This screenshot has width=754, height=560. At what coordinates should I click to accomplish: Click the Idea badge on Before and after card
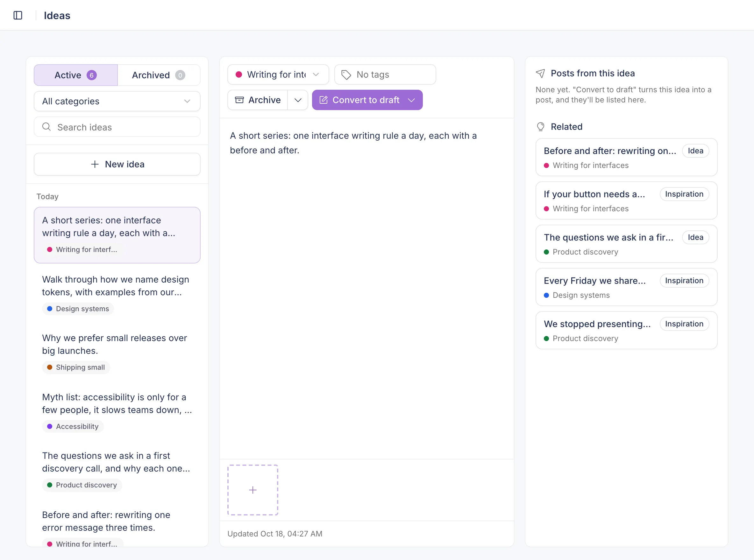(x=695, y=151)
